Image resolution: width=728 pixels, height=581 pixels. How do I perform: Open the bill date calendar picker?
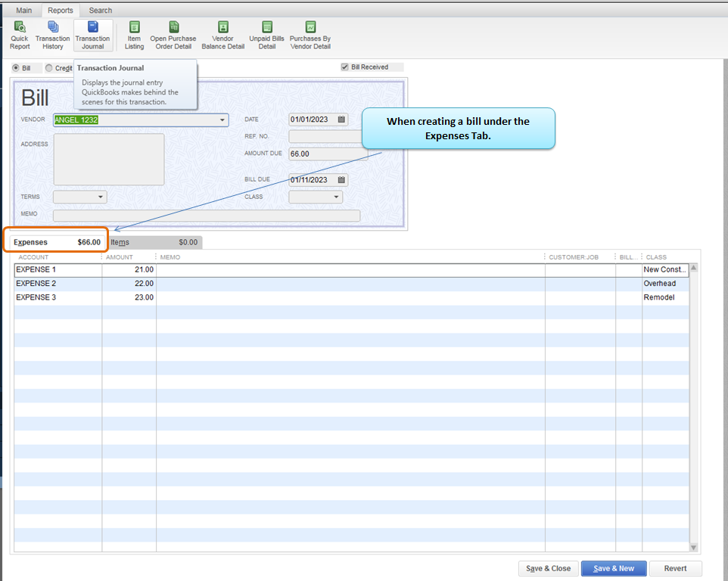pyautogui.click(x=341, y=120)
